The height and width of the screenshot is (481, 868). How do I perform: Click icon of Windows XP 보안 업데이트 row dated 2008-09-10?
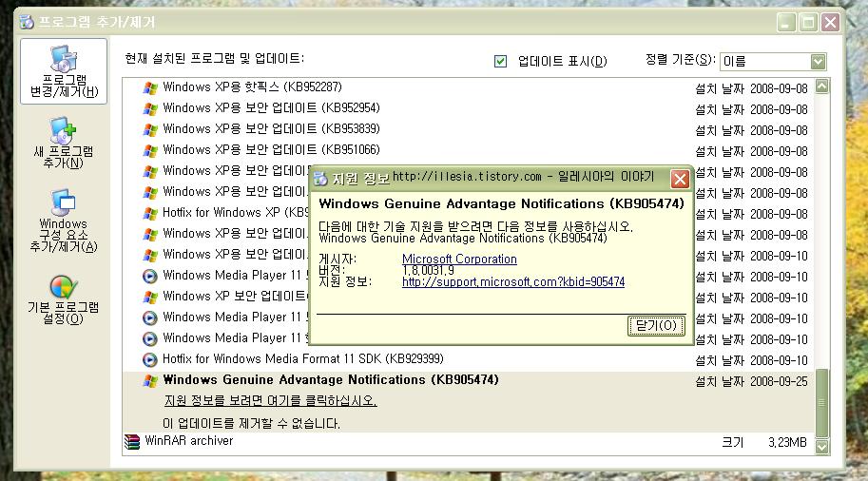150,297
